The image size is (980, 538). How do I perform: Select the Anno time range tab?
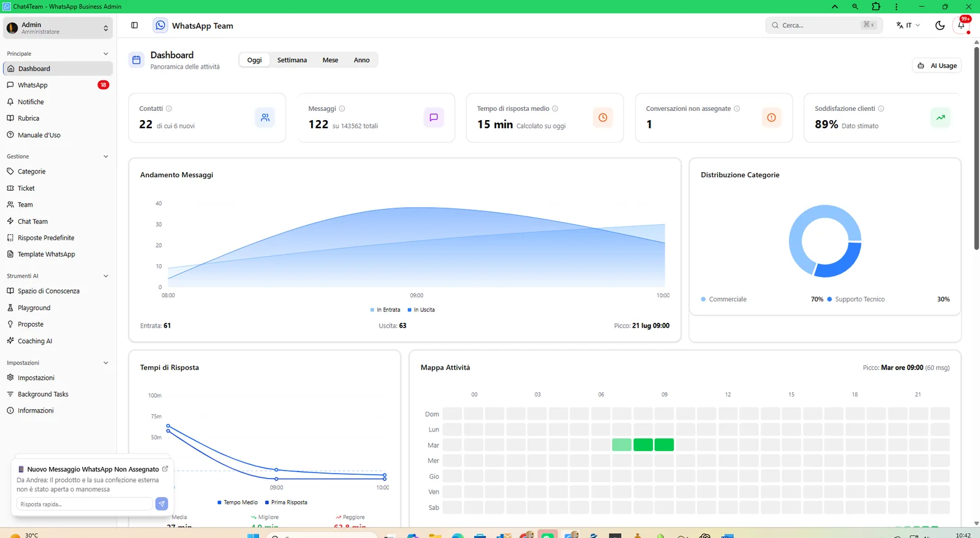361,60
